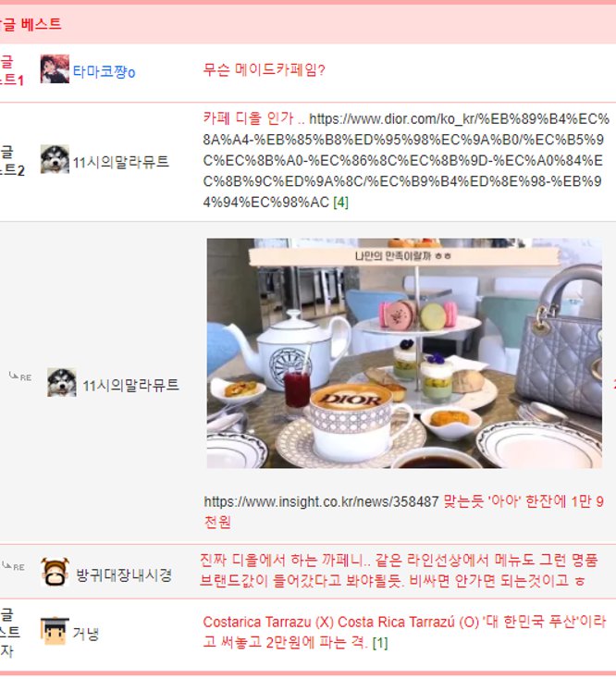Open 방귀대장내시경's username link
Image resolution: width=616 pixels, height=679 pixels.
point(124,574)
